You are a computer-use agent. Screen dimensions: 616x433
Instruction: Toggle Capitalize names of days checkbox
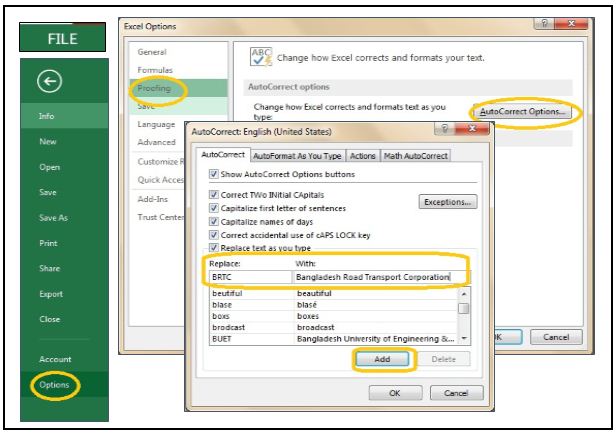[x=211, y=220]
